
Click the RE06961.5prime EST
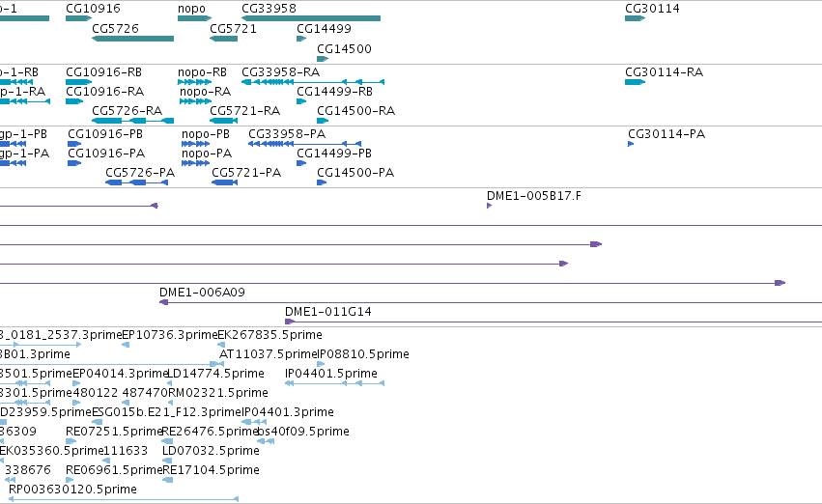(71, 480)
